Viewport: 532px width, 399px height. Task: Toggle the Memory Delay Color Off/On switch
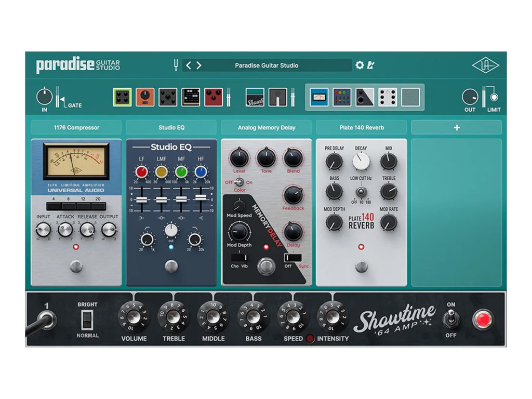click(239, 182)
